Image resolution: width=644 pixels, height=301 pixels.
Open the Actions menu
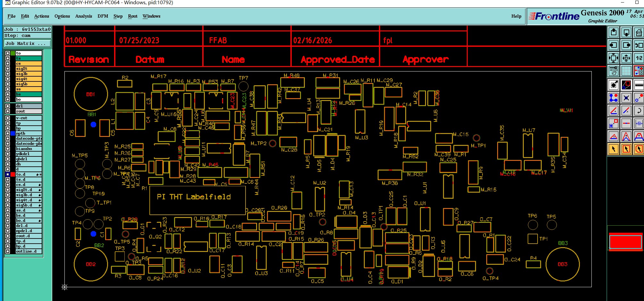pos(42,16)
